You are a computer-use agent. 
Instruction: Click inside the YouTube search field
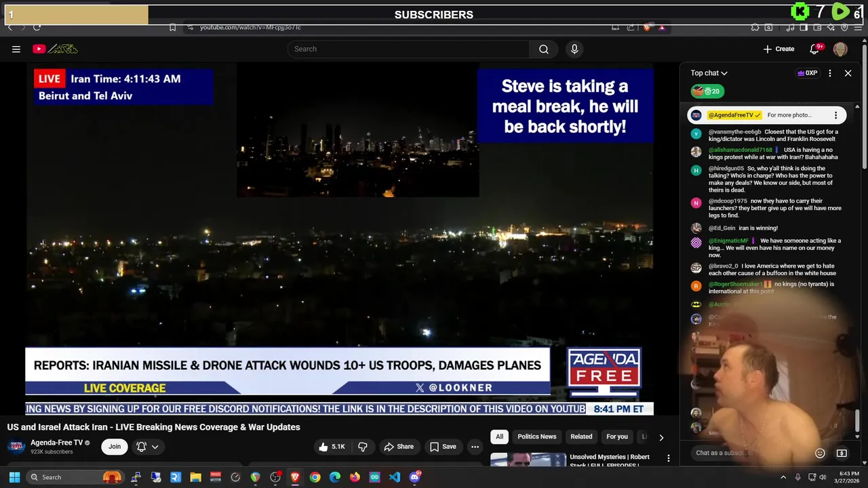(408, 49)
